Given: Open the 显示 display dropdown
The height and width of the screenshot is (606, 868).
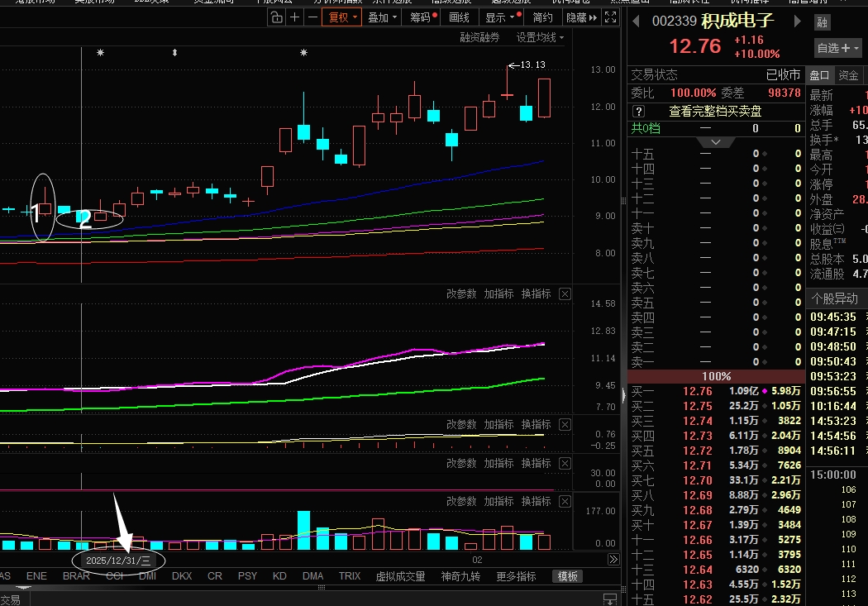Looking at the screenshot, I should pos(500,17).
